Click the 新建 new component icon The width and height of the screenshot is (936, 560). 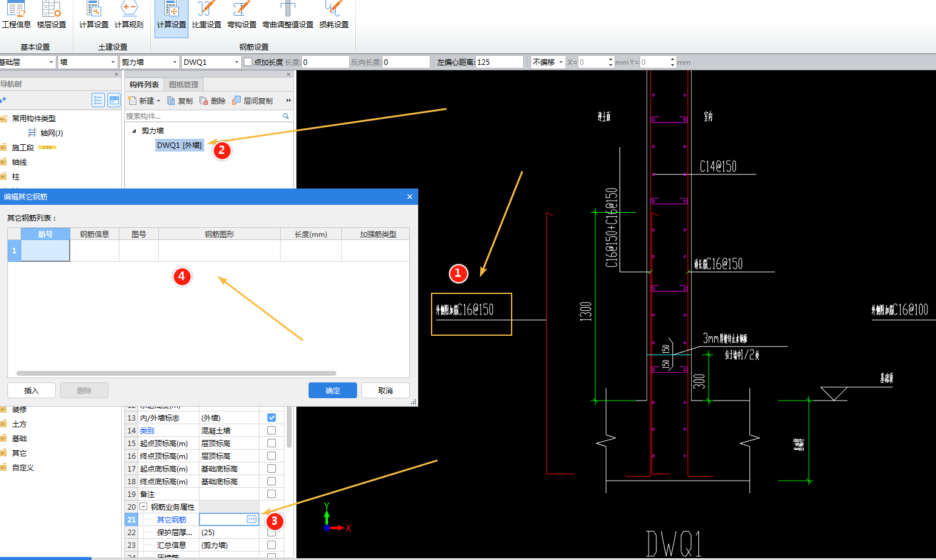click(132, 101)
